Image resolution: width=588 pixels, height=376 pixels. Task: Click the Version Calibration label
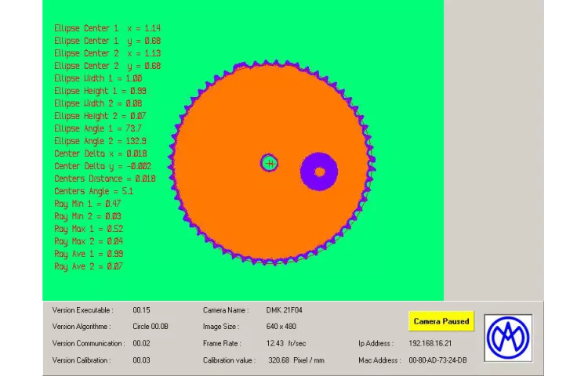[82, 360]
